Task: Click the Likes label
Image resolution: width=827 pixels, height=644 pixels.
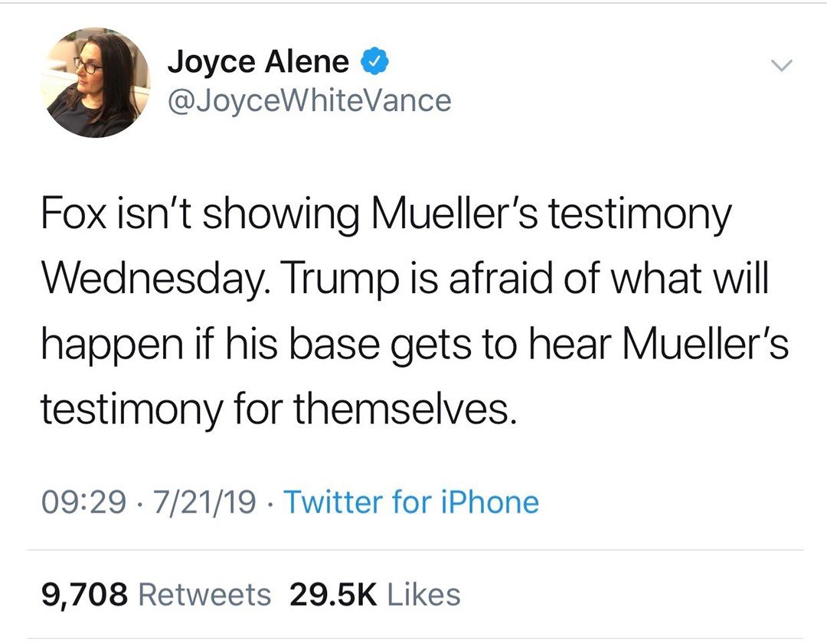Action: point(424,595)
